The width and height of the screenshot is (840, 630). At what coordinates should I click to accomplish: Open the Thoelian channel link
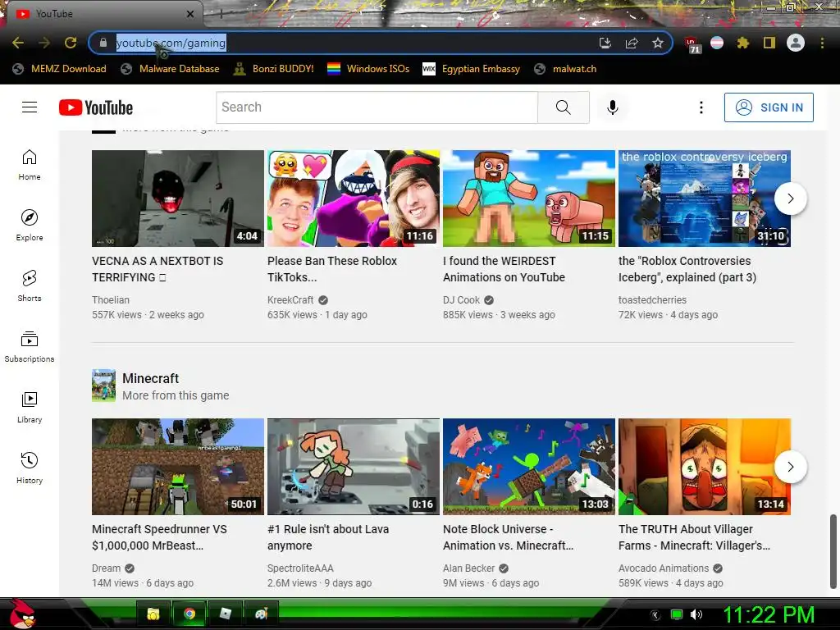pyautogui.click(x=111, y=300)
